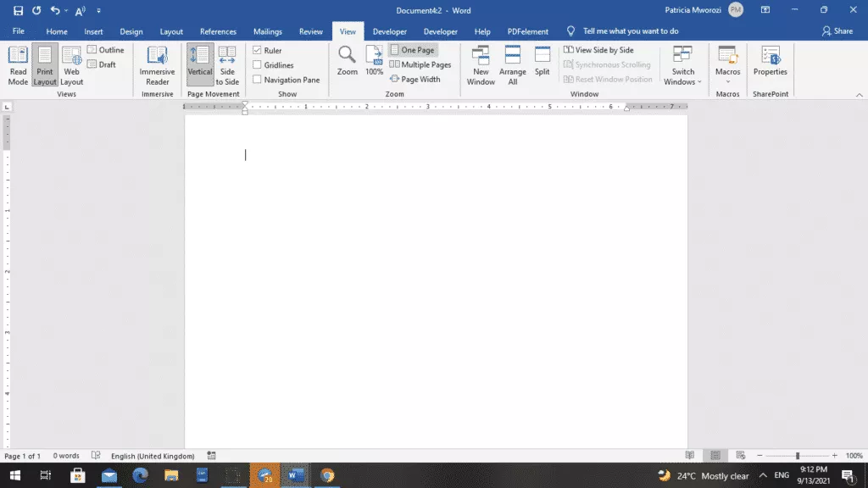This screenshot has height=488, width=868.
Task: Select Page Width zoom option
Action: pos(415,79)
